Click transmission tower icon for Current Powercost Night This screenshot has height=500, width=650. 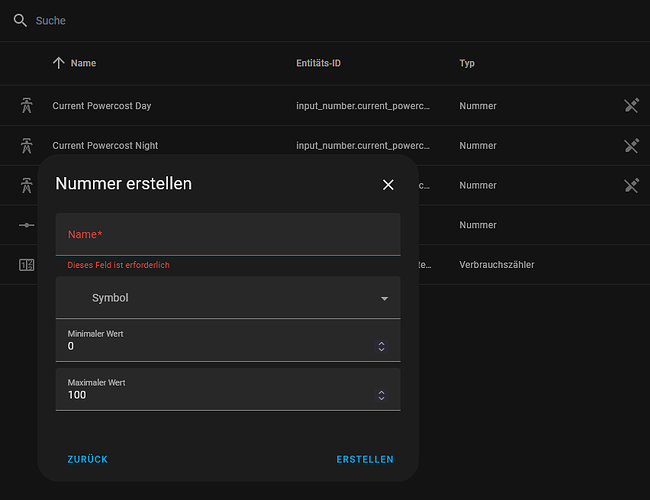pos(27,146)
